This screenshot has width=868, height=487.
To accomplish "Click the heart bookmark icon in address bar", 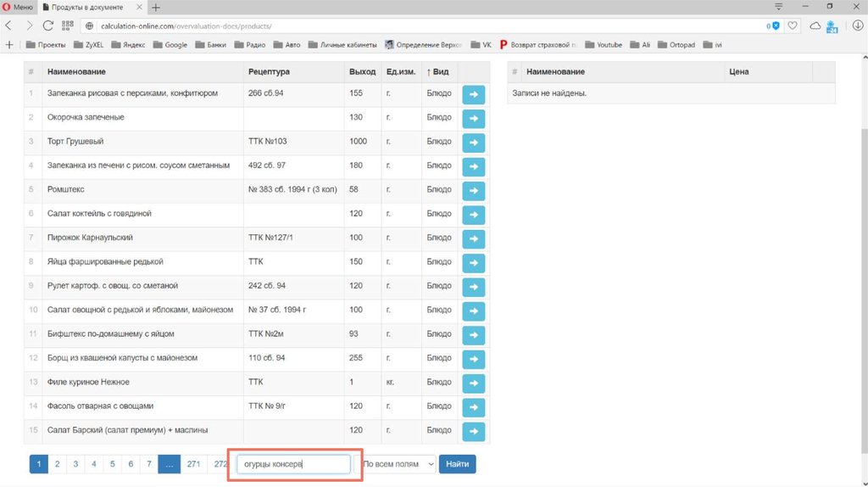I will point(793,25).
